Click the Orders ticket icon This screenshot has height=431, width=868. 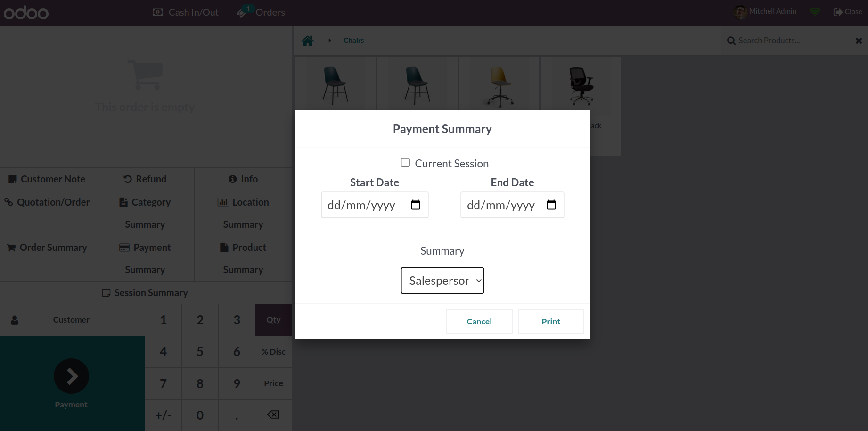click(242, 13)
